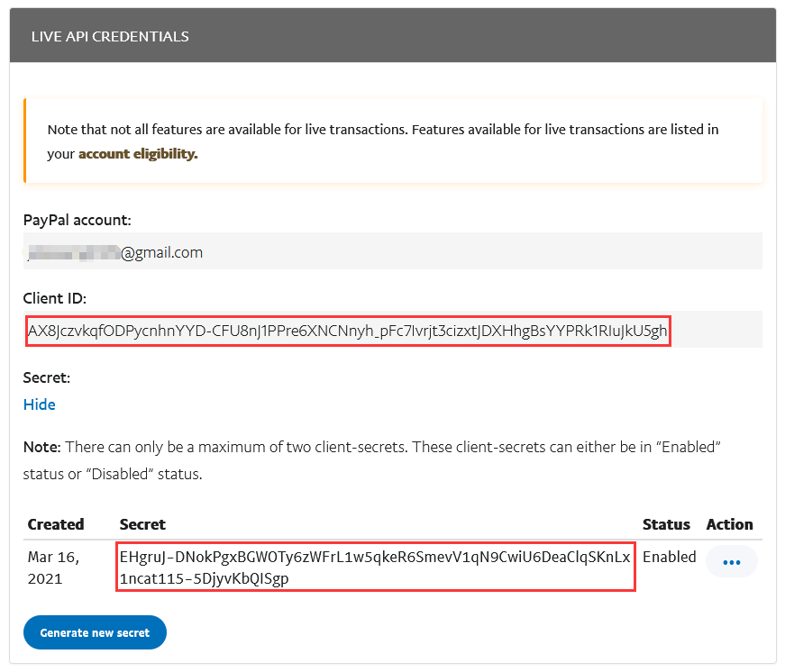This screenshot has height=672, width=785.
Task: Open the three-dot Action menu
Action: (x=731, y=562)
